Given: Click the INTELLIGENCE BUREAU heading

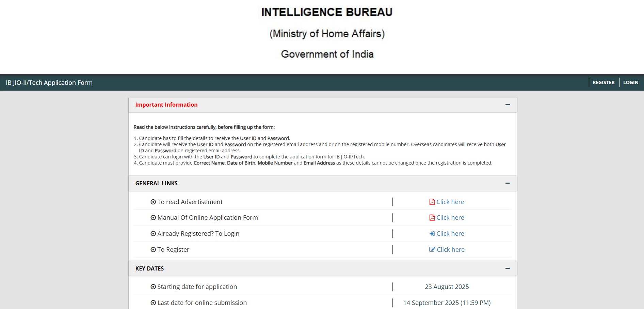Looking at the screenshot, I should pyautogui.click(x=327, y=12).
